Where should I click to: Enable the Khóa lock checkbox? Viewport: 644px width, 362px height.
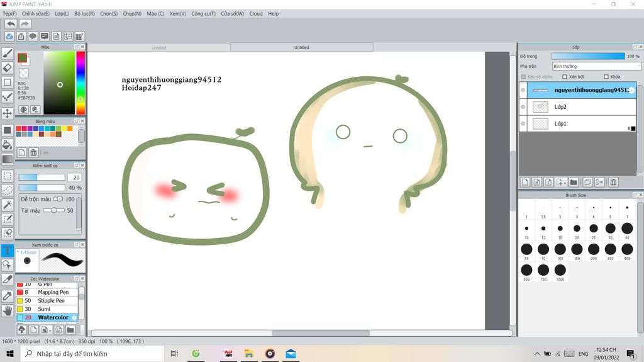point(606,77)
